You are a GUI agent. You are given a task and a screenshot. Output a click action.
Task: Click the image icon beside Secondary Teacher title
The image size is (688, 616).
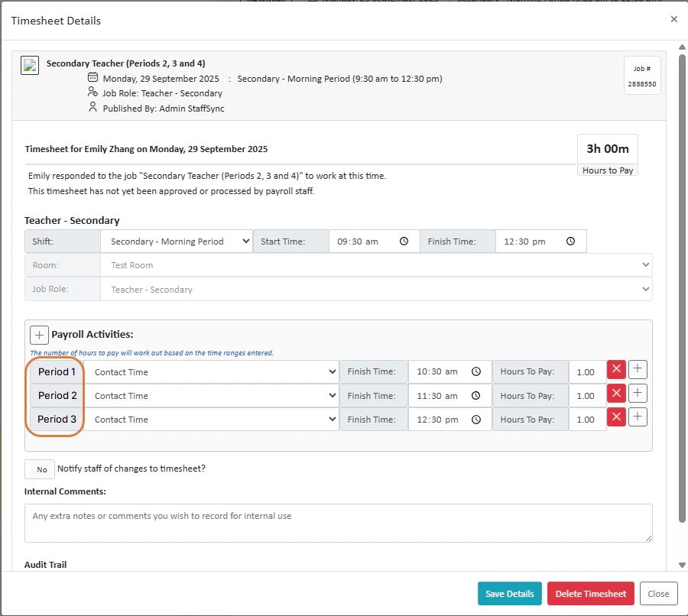pyautogui.click(x=29, y=65)
